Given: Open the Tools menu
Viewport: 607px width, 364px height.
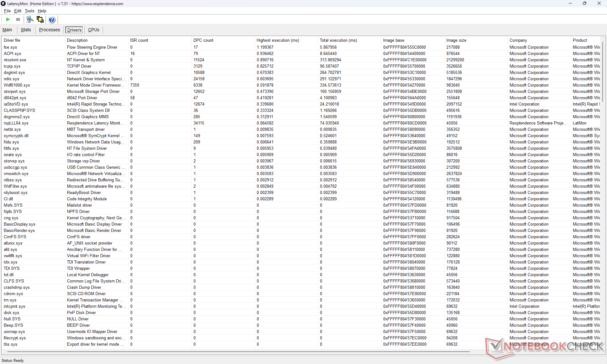Looking at the screenshot, I should click(x=29, y=11).
